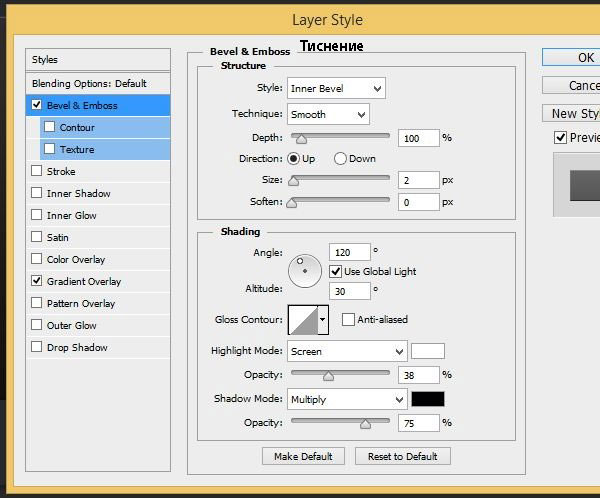
Task: Check the Anti-aliased option
Action: pyautogui.click(x=348, y=320)
